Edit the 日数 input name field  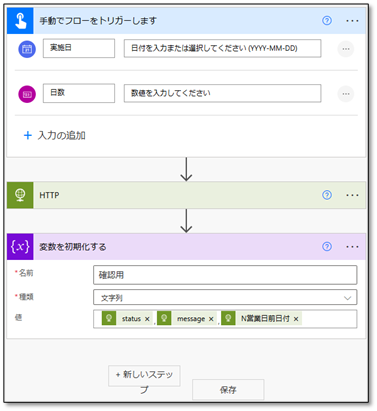click(x=79, y=93)
